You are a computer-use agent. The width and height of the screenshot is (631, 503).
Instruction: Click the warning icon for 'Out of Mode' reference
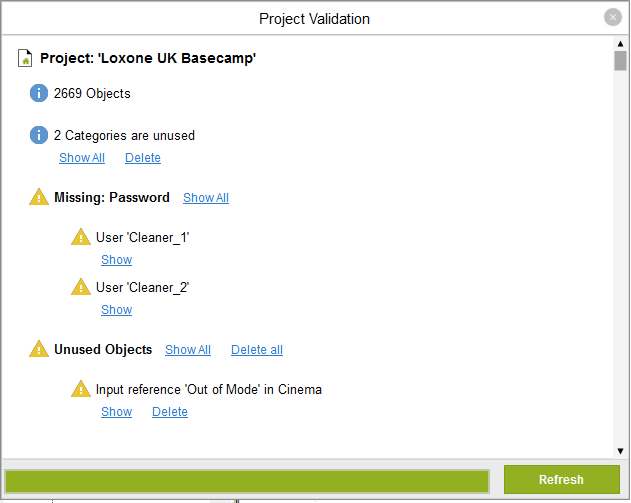pyautogui.click(x=81, y=389)
